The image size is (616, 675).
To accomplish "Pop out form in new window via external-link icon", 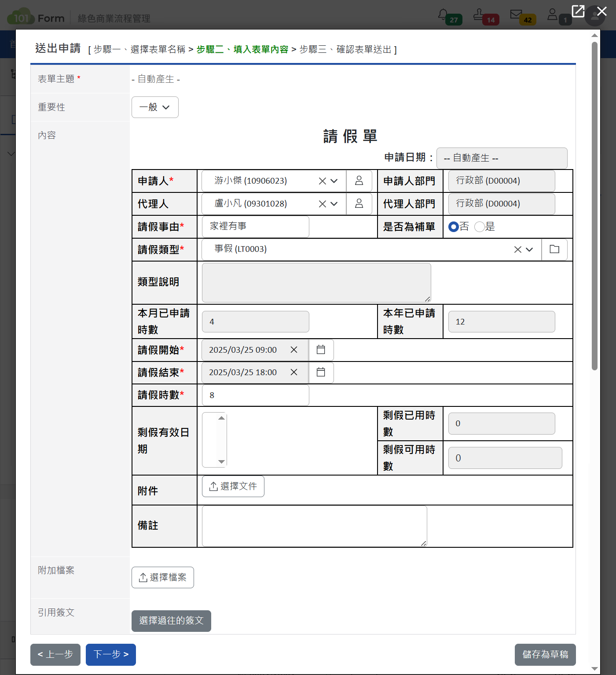I will [x=578, y=11].
